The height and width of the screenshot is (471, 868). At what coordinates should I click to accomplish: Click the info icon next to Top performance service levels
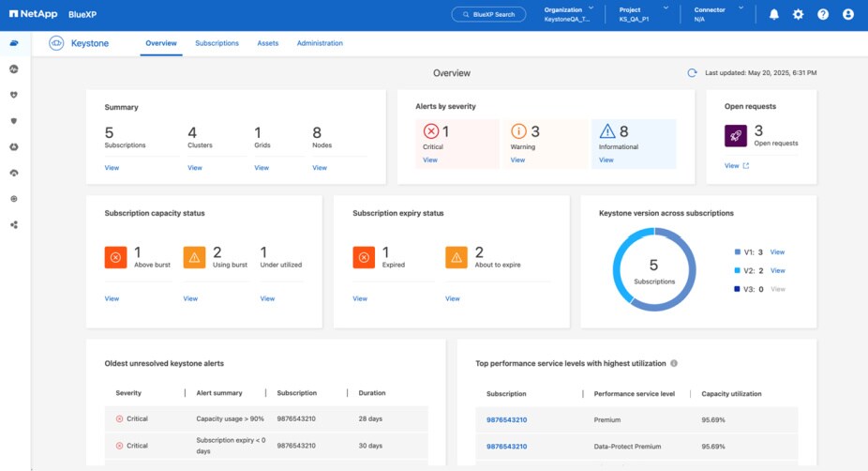[x=674, y=363]
